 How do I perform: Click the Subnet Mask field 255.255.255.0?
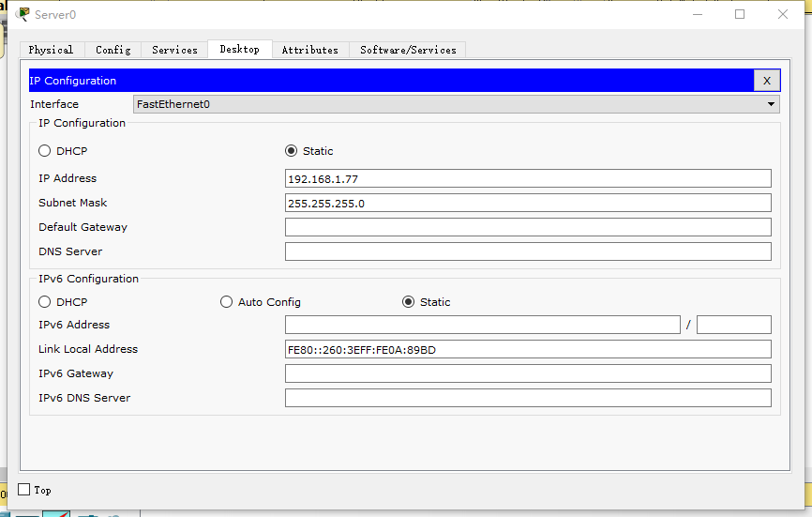(x=528, y=203)
